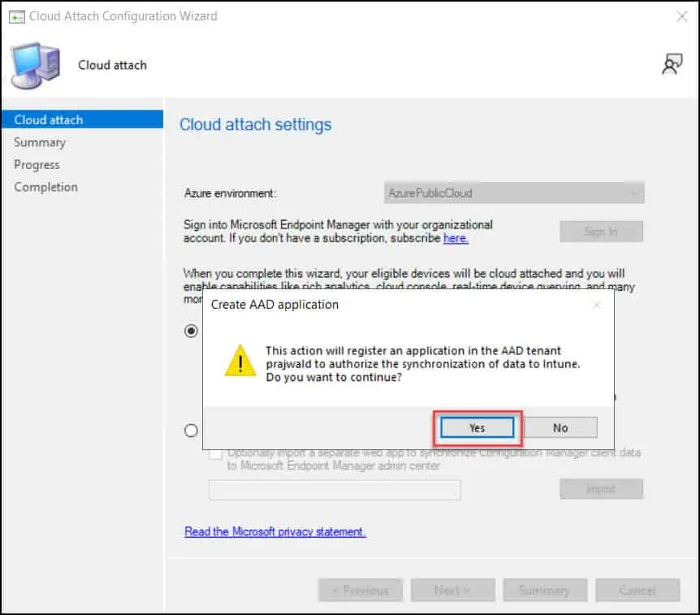The width and height of the screenshot is (700, 615).
Task: Click the Cloud attach settings heading
Action: pyautogui.click(x=255, y=124)
